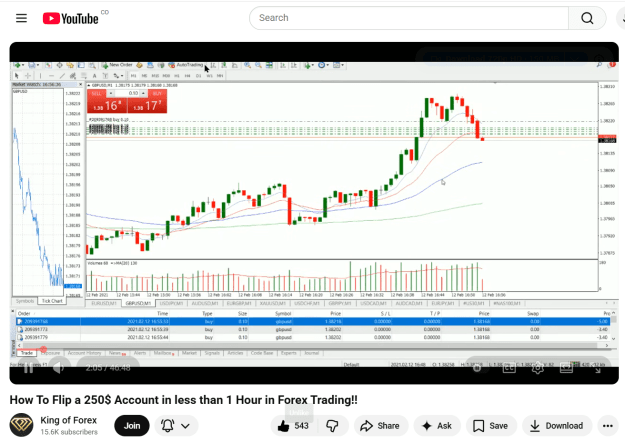Image resolution: width=625 pixels, height=443 pixels.
Task: Share this video
Action: (x=380, y=426)
